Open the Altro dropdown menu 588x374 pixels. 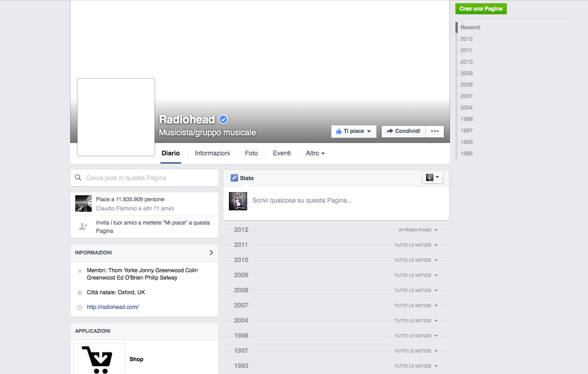tap(315, 153)
